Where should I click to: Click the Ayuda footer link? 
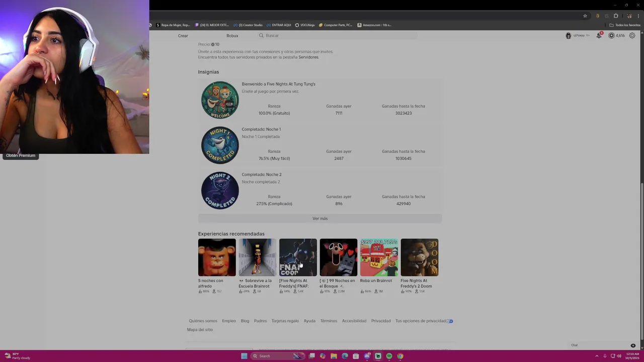pos(309,321)
